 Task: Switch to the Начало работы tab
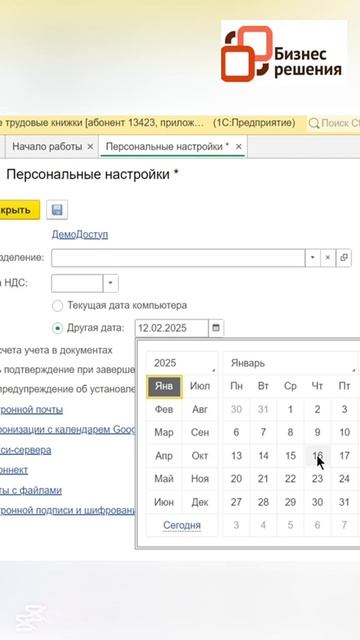(x=47, y=147)
